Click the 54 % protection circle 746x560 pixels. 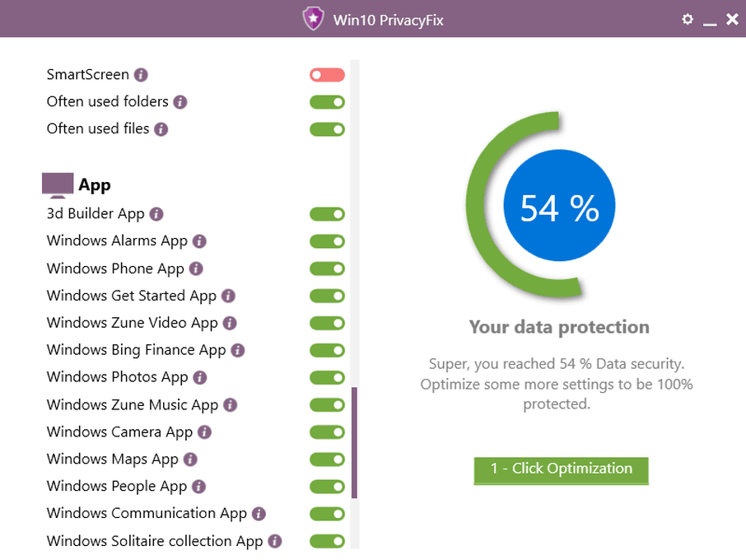click(559, 208)
